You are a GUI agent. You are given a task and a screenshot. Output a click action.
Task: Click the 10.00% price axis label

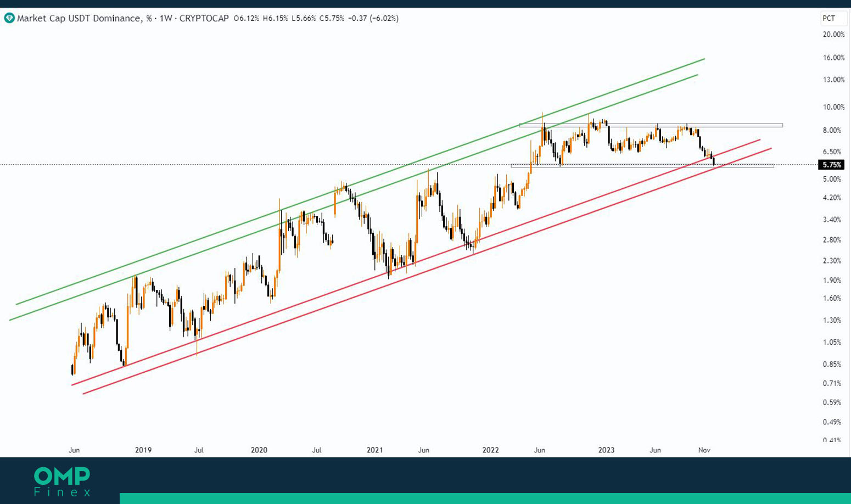click(x=833, y=107)
